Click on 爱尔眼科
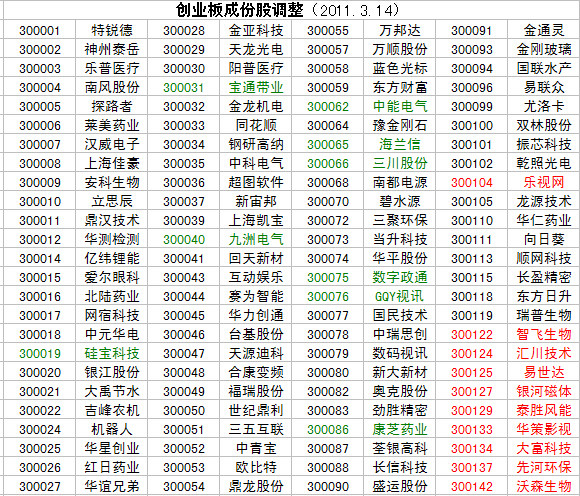The width and height of the screenshot is (580, 496). 112,277
